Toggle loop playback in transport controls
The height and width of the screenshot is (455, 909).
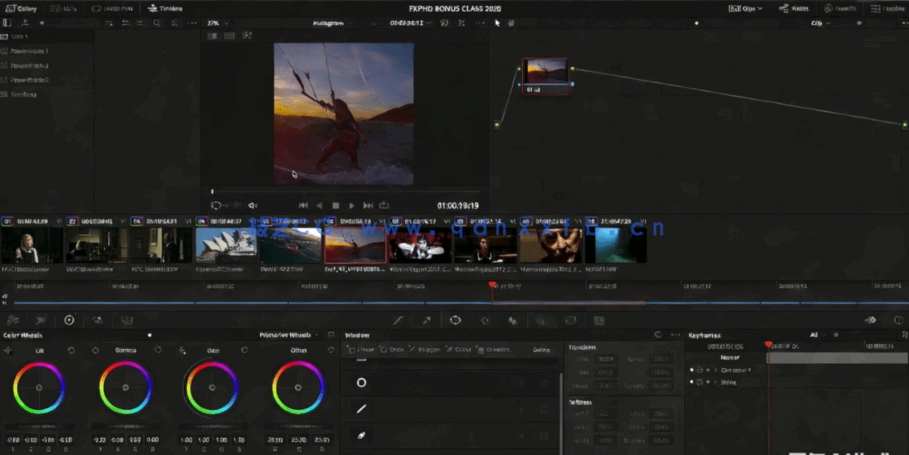tap(384, 205)
